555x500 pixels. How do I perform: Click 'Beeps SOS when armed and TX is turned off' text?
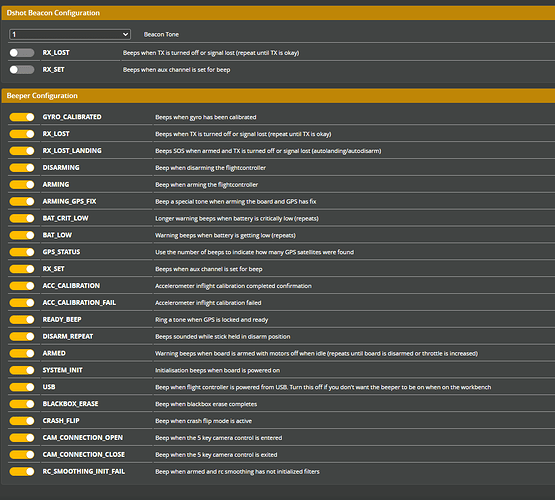pyautogui.click(x=268, y=151)
